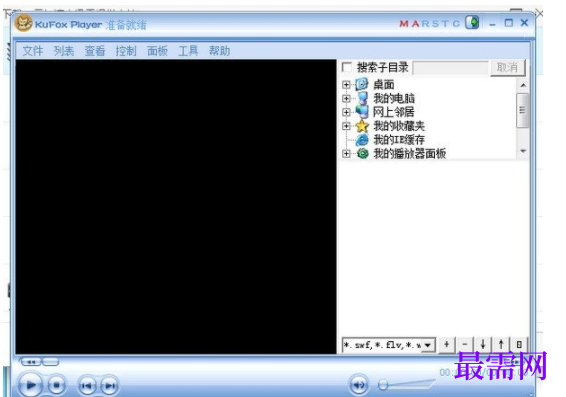
Task: Click the tree scrollbar thumb
Action: point(522,110)
